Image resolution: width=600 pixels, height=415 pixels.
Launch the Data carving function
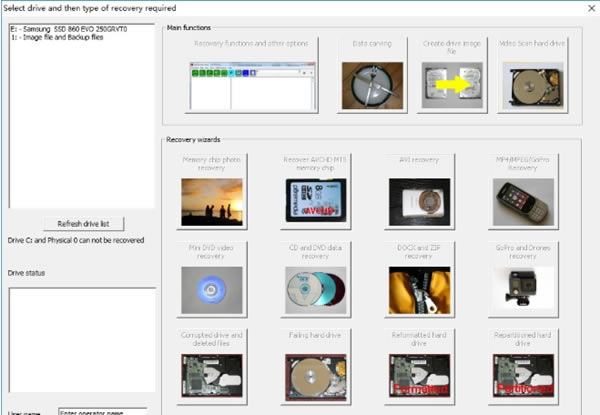pyautogui.click(x=372, y=75)
